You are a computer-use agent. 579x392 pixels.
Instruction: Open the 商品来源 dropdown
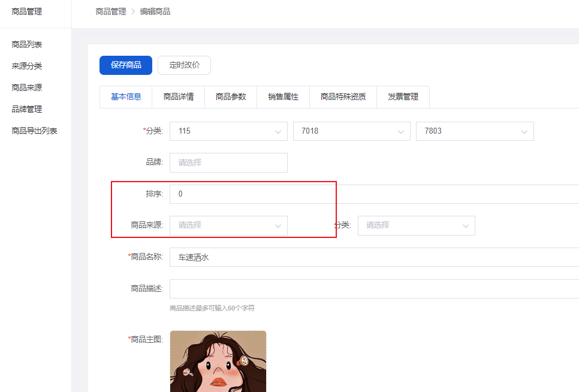point(228,225)
